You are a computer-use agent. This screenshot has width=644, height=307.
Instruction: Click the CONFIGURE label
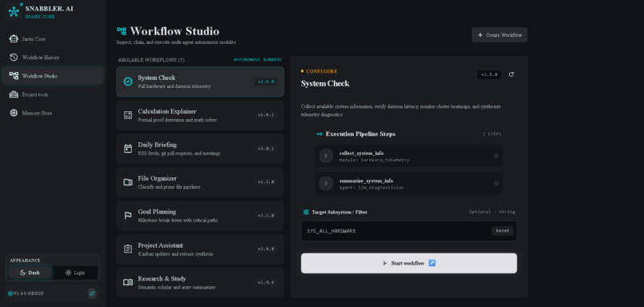tap(321, 71)
